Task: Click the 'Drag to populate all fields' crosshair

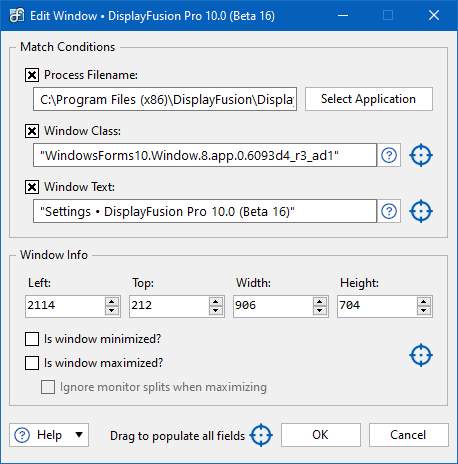Action: pos(261,435)
